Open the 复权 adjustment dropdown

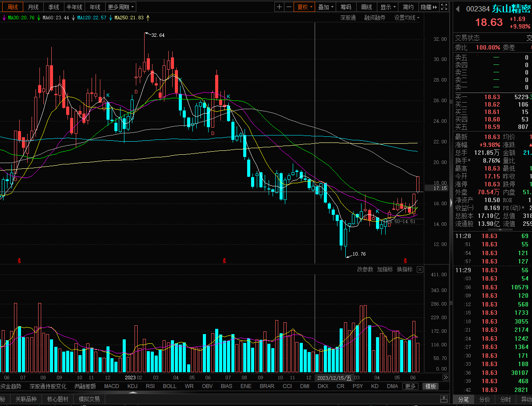tap(305, 7)
